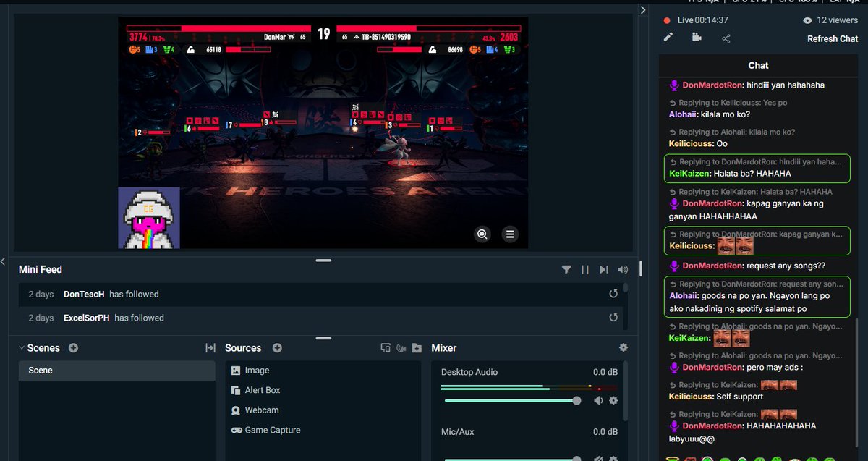The image size is (868, 461).
Task: Open the share stream icon
Action: click(x=726, y=38)
